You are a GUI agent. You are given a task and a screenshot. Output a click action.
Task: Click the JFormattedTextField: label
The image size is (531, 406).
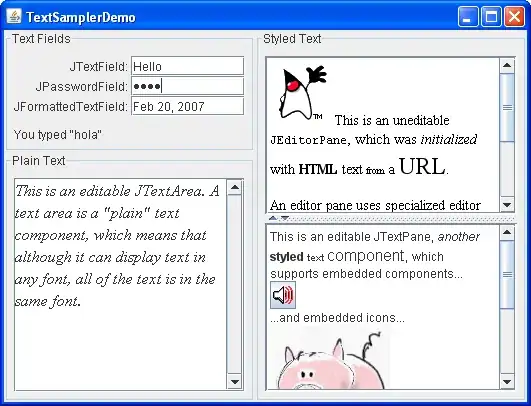tap(71, 107)
